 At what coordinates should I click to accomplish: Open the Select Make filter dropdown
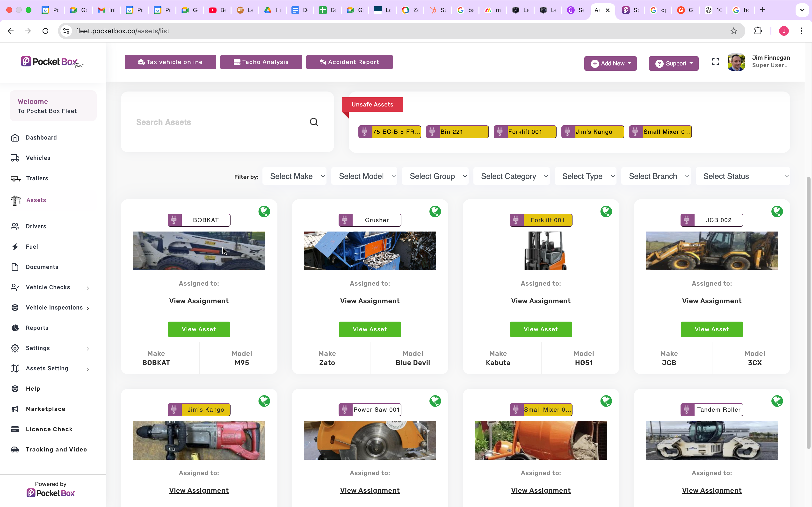[x=294, y=176]
